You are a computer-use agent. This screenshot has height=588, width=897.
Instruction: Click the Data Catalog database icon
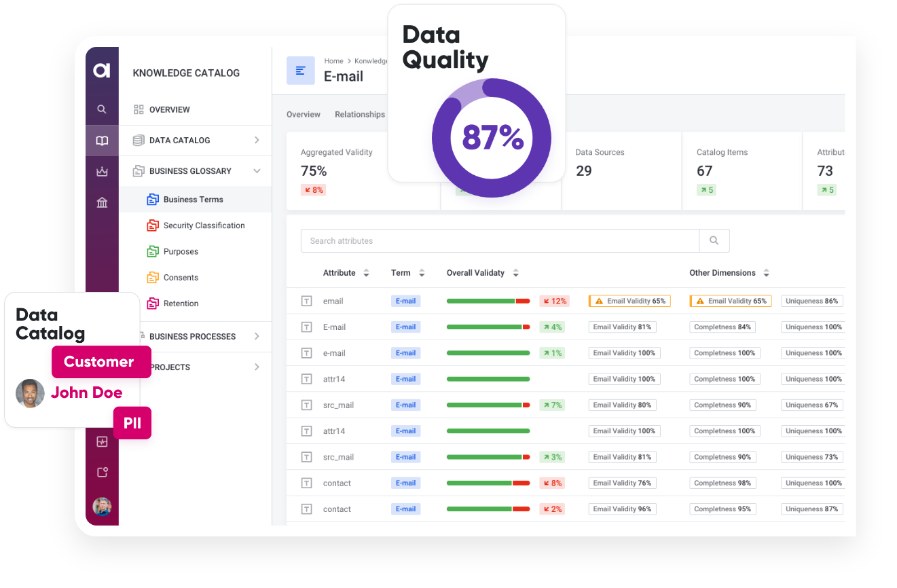[x=139, y=141]
